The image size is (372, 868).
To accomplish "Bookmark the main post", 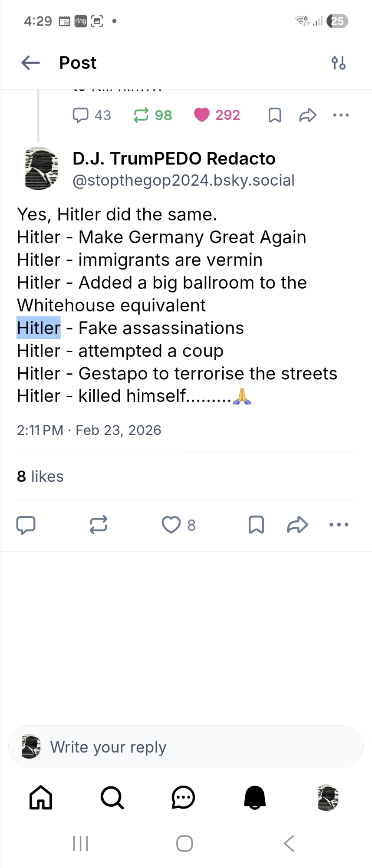I will 256,525.
